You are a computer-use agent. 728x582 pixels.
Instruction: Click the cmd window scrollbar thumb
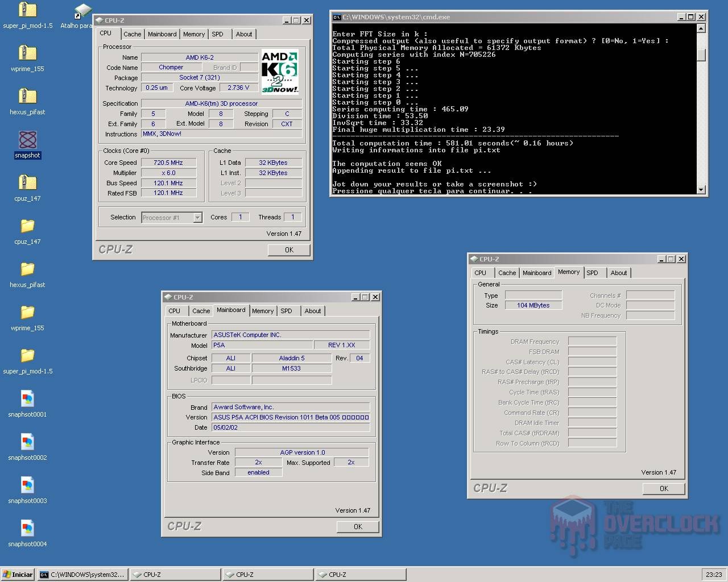[701, 55]
